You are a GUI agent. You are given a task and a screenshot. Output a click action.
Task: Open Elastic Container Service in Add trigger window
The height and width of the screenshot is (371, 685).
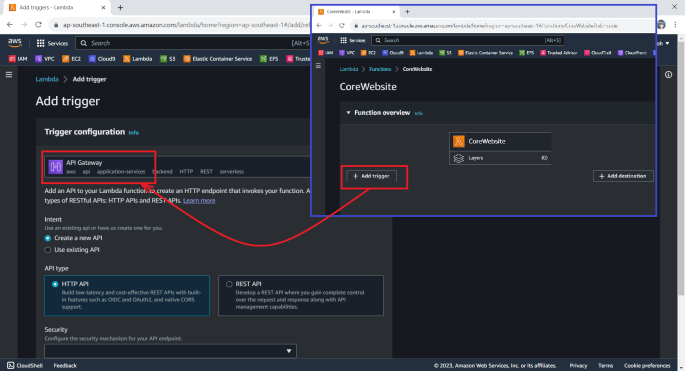pos(218,59)
